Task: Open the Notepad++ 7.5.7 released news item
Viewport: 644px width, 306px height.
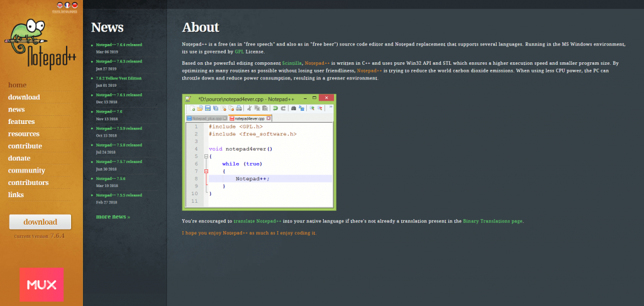Action: tap(119, 162)
